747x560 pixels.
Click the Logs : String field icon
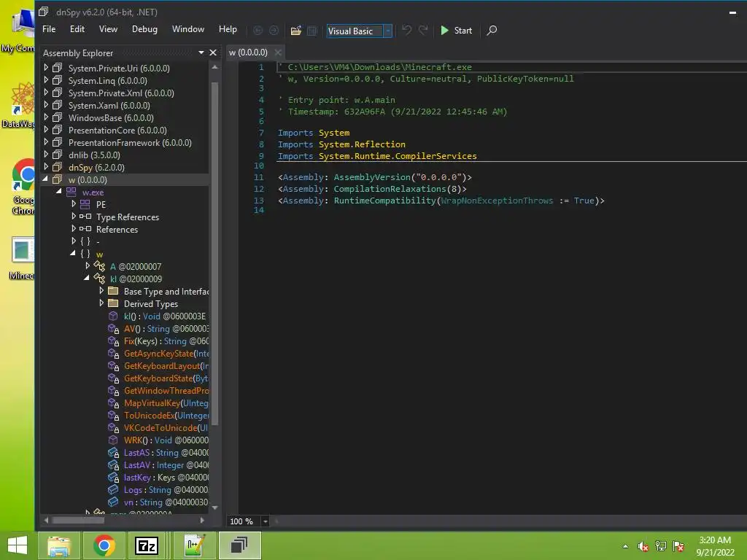click(x=113, y=489)
